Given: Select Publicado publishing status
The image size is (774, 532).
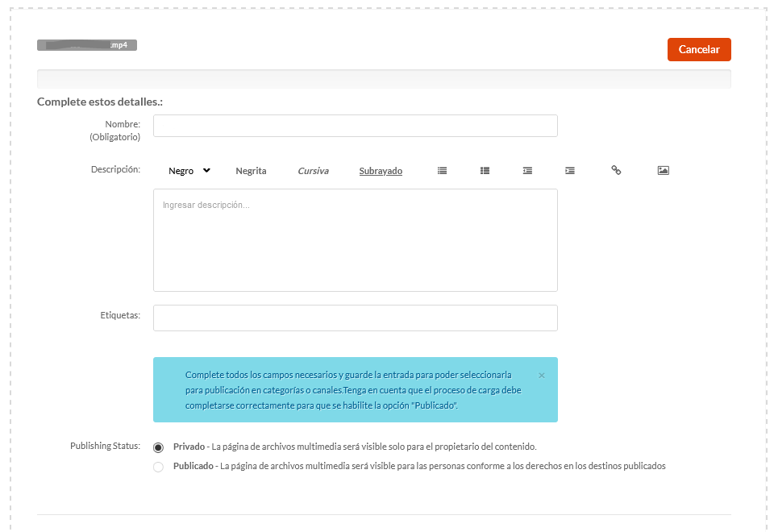Looking at the screenshot, I should point(159,467).
